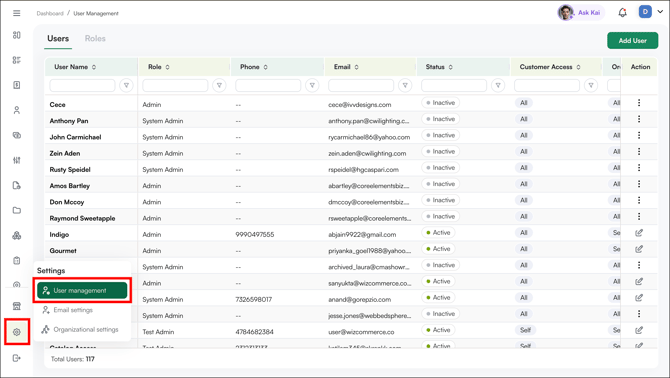
Task: Select the payments card icon in the sidebar
Action: coord(17,135)
